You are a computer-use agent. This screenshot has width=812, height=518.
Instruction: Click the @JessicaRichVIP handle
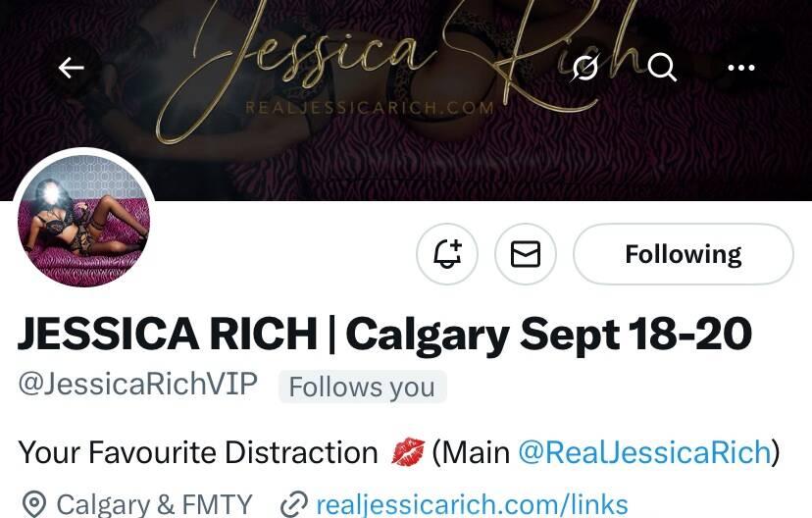[137, 385]
